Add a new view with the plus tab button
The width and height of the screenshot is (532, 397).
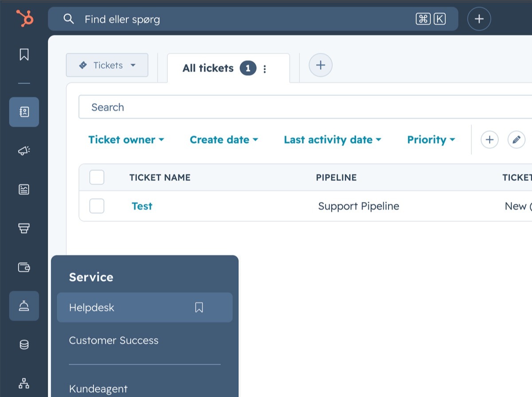coord(321,65)
